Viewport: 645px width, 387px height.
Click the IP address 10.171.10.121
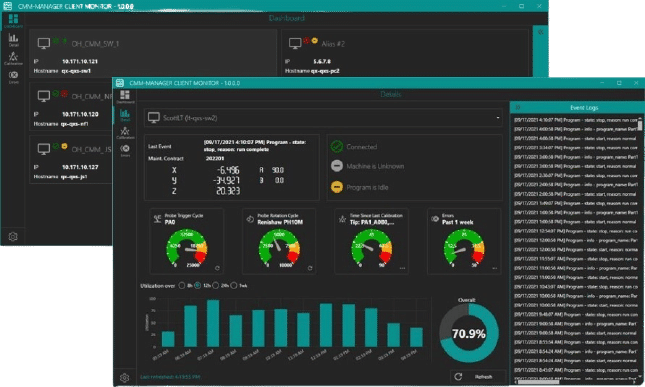click(x=80, y=61)
